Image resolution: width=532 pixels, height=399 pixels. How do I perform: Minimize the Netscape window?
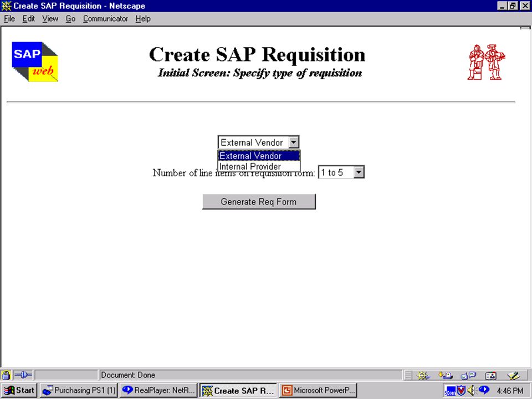503,6
